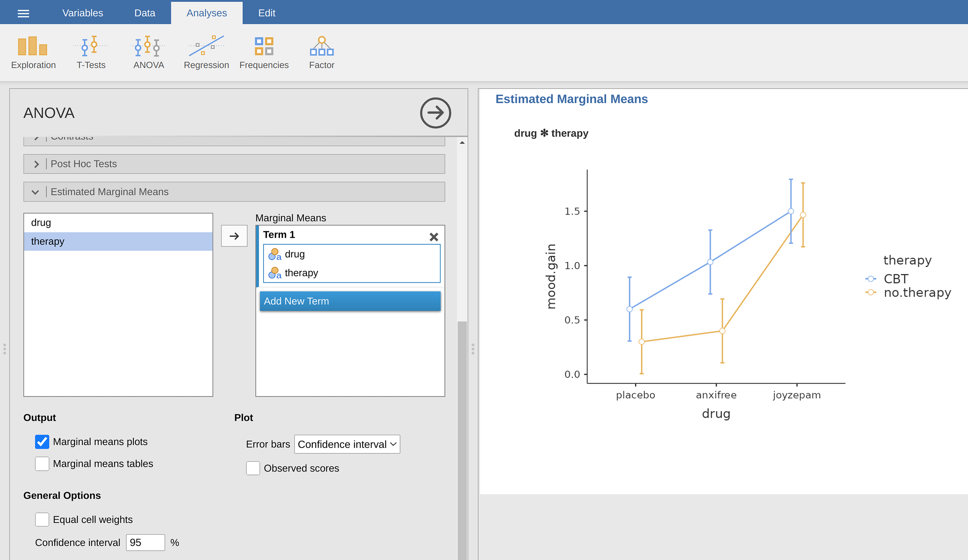Select drug in the available variables list
The width and height of the screenshot is (968, 560).
(x=118, y=223)
